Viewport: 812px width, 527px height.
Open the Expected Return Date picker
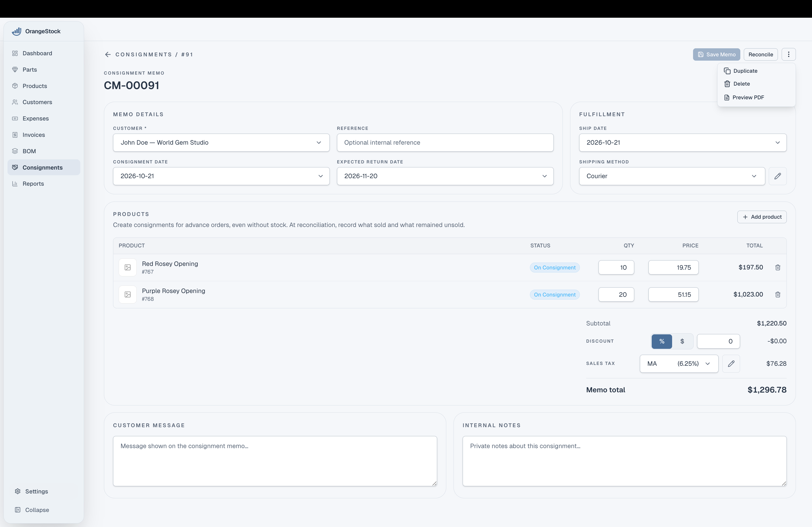[x=445, y=176]
